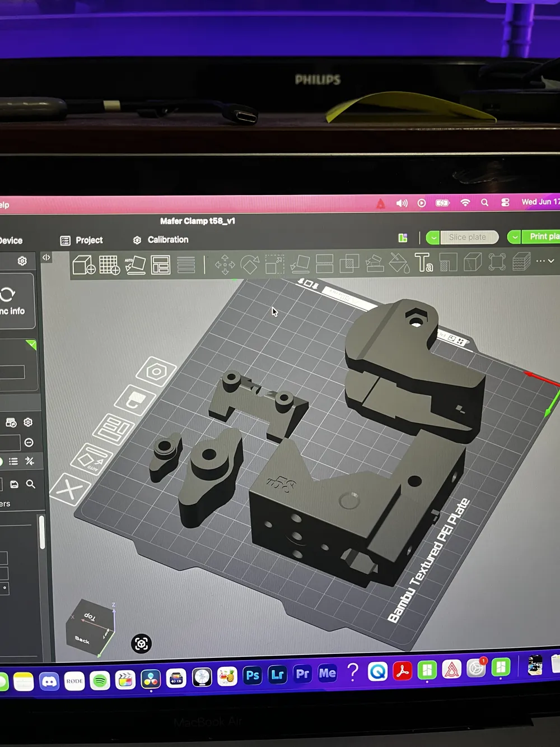Open Adobe Acrobat from the Dock

click(x=402, y=670)
